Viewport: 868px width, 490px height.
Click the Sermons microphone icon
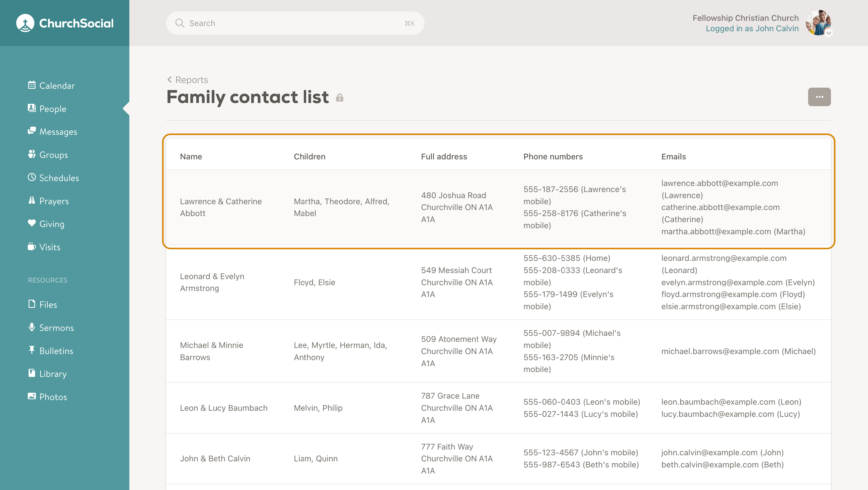(32, 327)
